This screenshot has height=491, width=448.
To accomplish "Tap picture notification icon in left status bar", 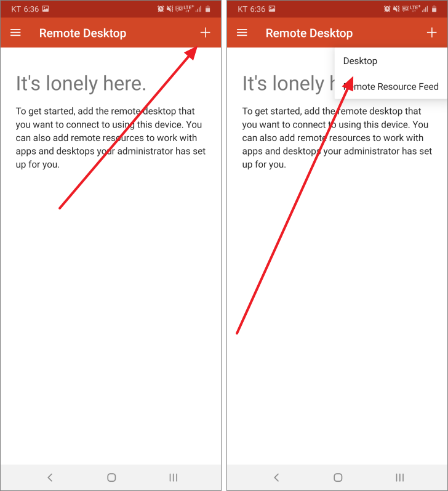I will (x=46, y=9).
